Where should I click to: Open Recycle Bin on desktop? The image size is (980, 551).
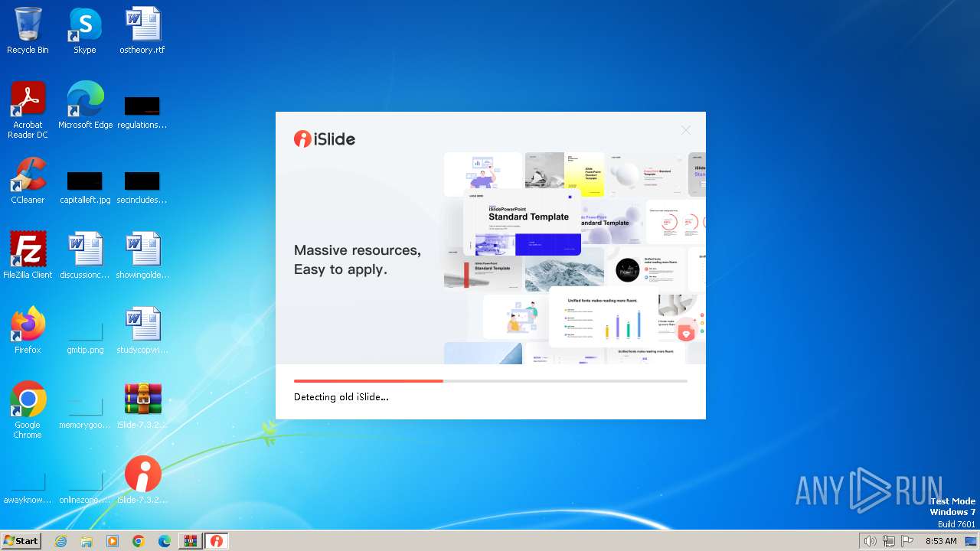coord(28,31)
